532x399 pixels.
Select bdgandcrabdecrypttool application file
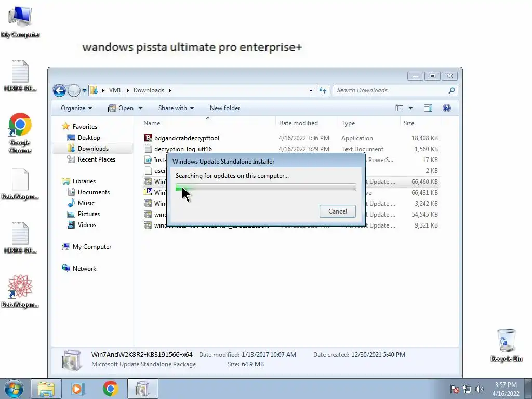coord(187,138)
